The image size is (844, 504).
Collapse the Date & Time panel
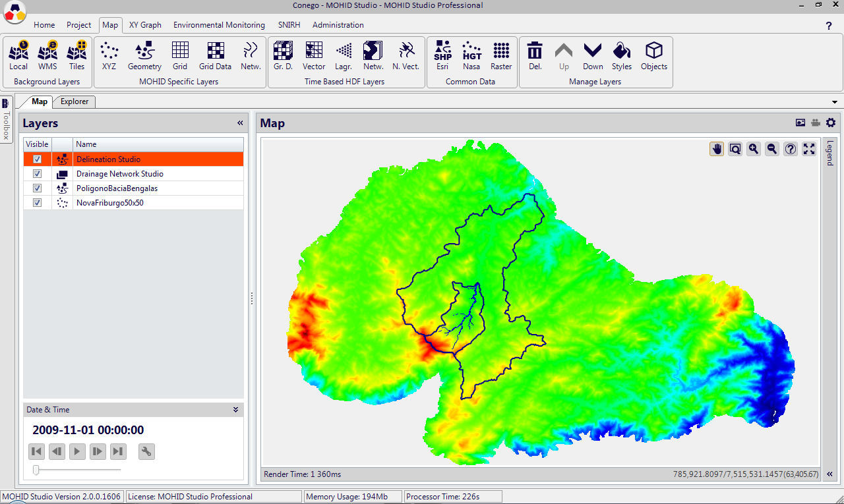click(235, 410)
